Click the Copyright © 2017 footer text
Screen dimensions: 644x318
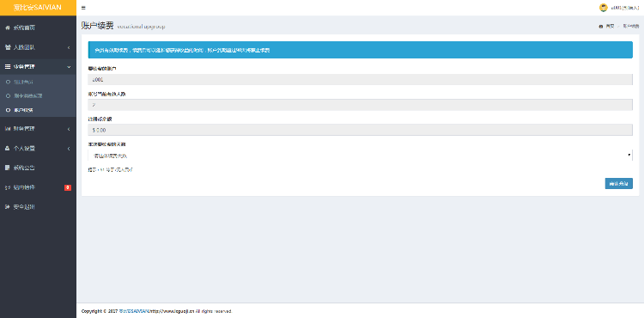point(100,311)
